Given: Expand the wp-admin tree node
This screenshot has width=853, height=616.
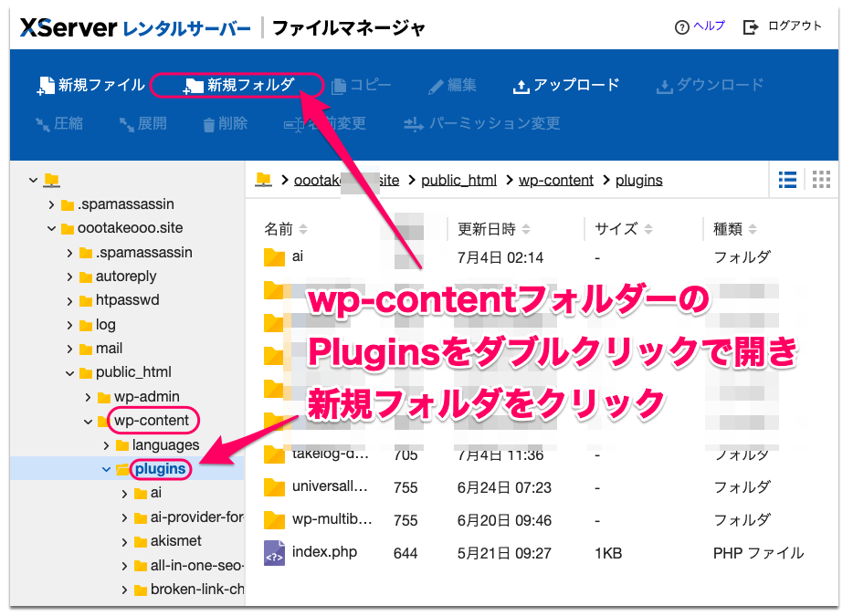Looking at the screenshot, I should point(88,398).
